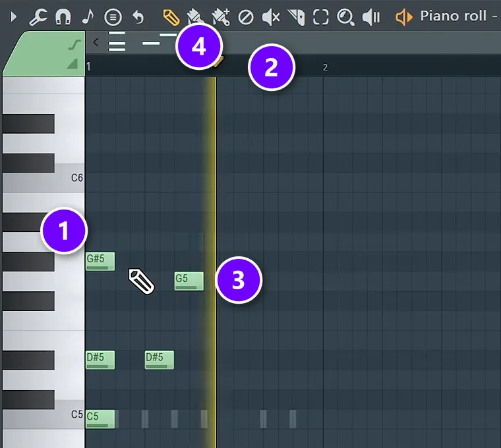Select the Playback scrub speaker tool
501x448 pixels.
click(371, 17)
